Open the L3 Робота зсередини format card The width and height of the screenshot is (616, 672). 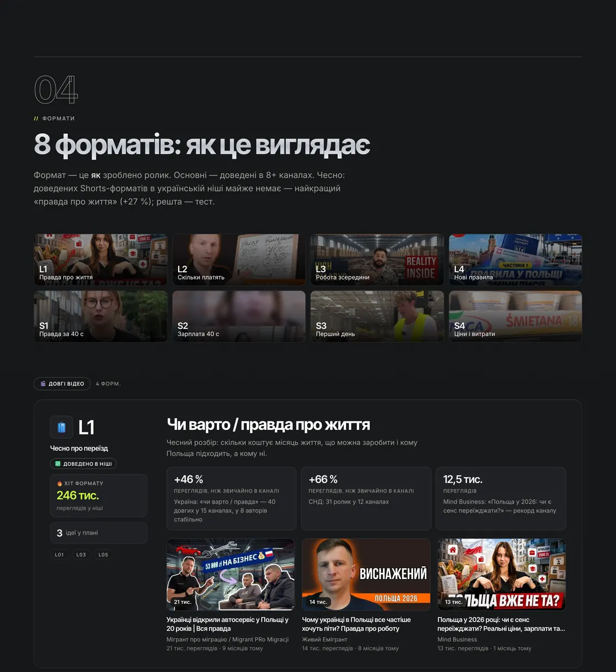[377, 260]
